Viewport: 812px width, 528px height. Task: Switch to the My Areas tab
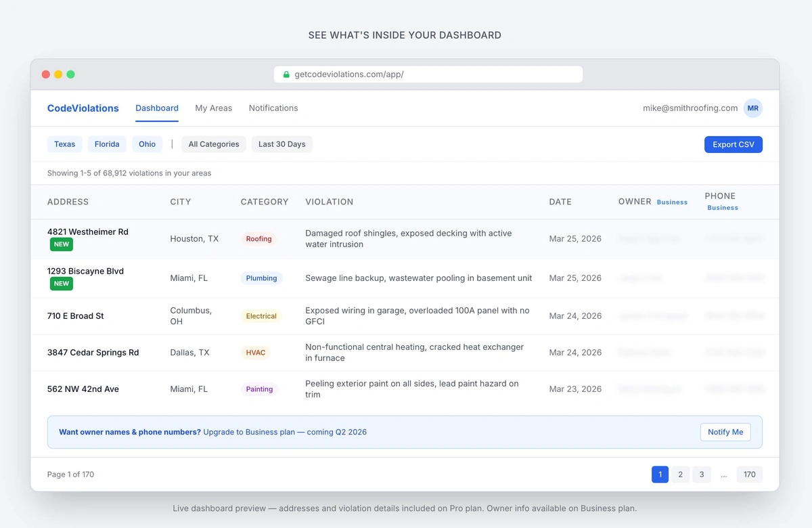point(213,108)
